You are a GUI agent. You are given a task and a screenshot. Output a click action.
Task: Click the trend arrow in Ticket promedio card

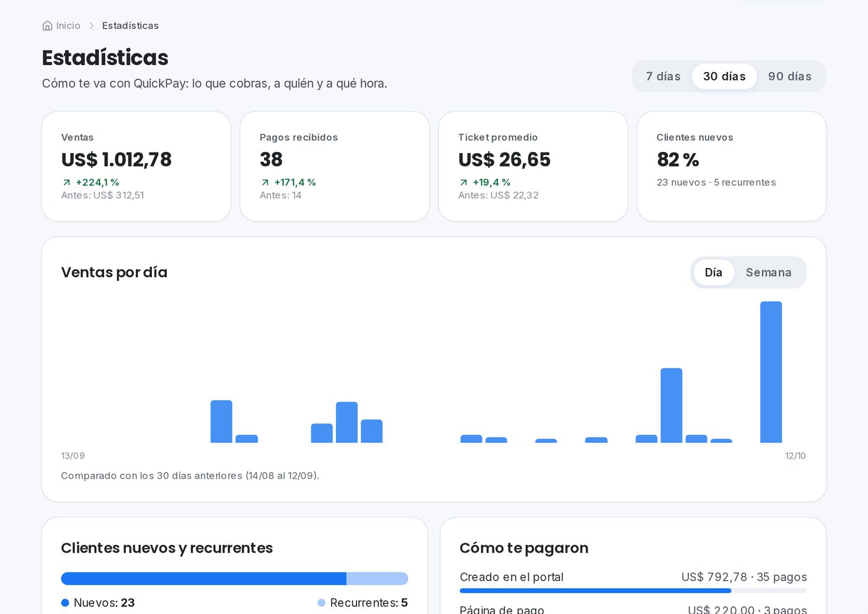point(463,182)
